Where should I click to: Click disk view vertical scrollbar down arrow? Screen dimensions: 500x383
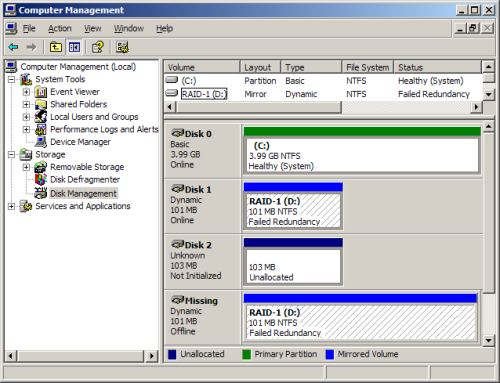[x=489, y=340]
